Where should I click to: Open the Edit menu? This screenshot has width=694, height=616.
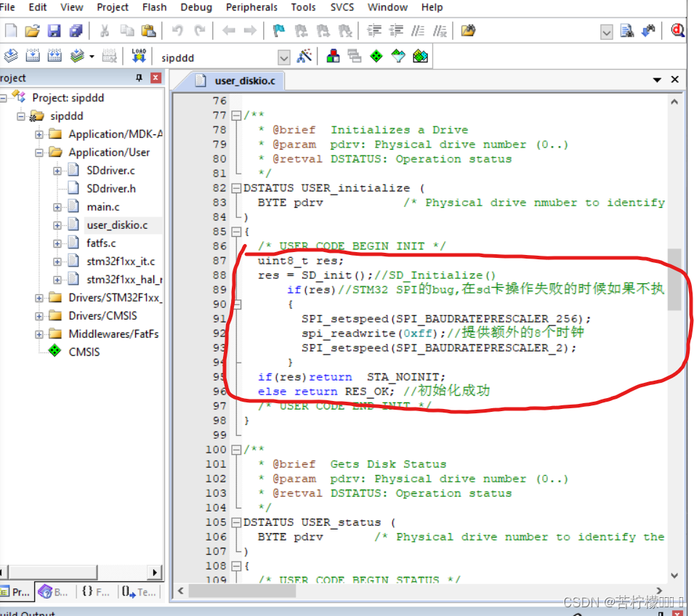click(38, 7)
